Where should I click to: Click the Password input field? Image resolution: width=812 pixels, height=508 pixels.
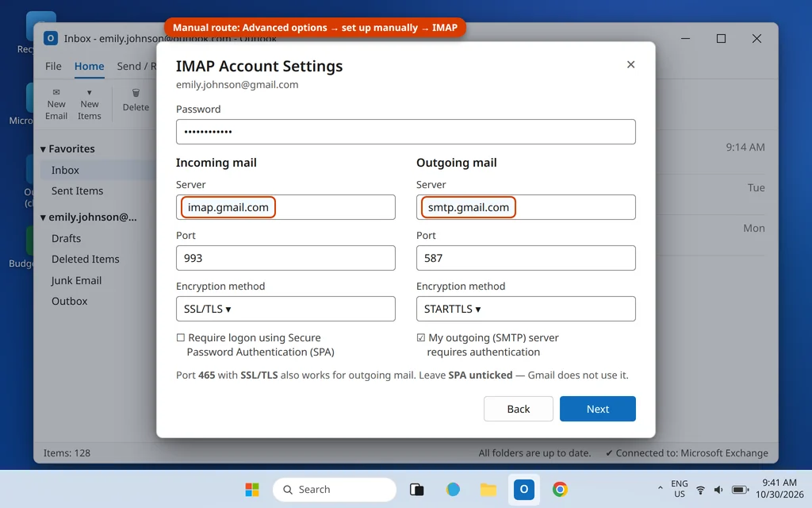pos(405,132)
